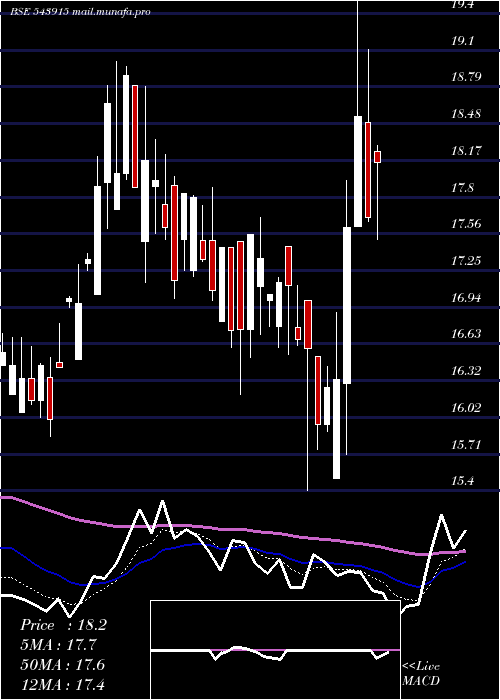Image resolution: width=500 pixels, height=700 pixels.
Task: Click the 19.1 price axis label
Action: coord(463,41)
